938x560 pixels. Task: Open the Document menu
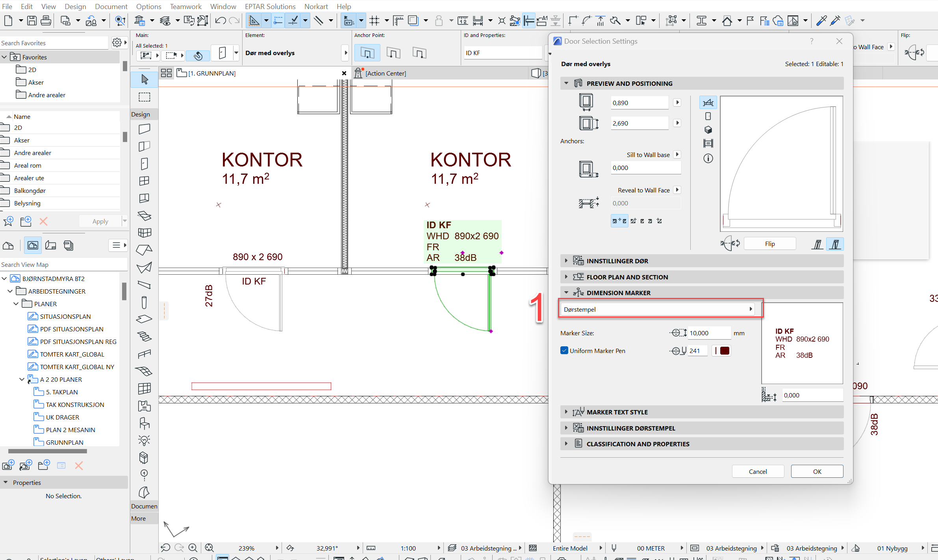[x=111, y=6]
